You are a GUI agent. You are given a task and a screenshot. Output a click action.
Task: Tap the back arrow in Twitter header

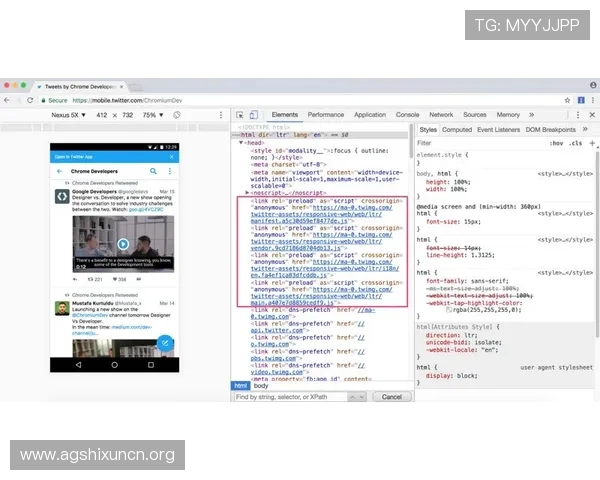[x=59, y=172]
